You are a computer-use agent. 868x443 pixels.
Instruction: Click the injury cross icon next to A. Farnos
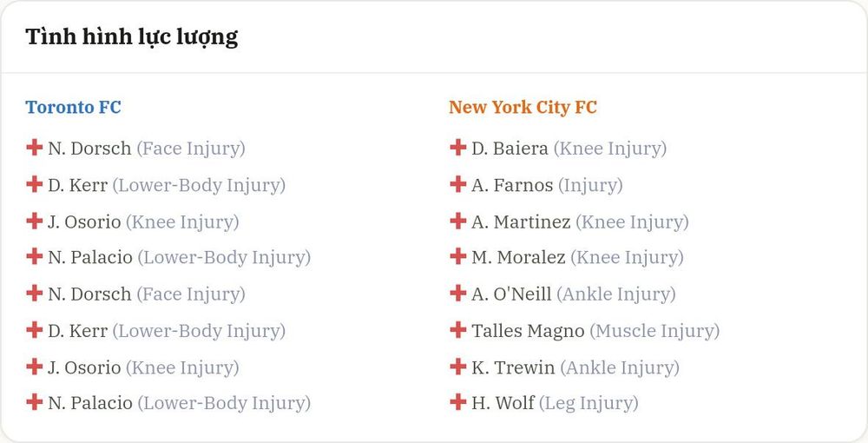(x=457, y=184)
